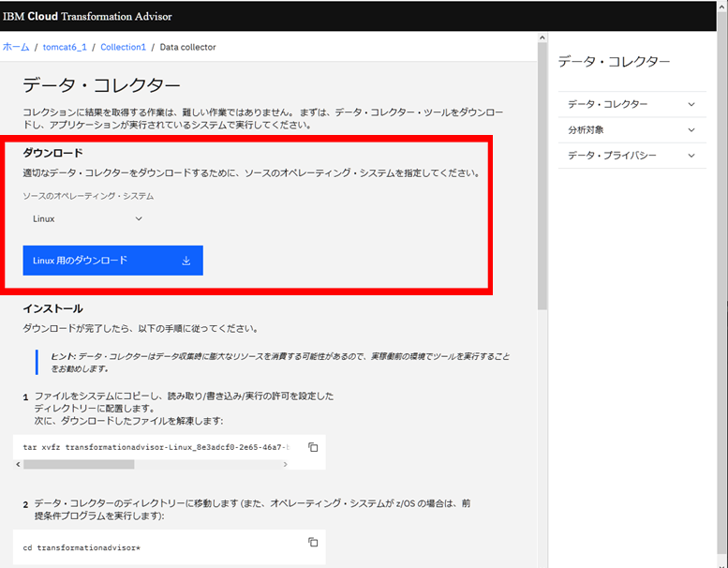
Task: Open the Collection1 breadcrumb link
Action: pyautogui.click(x=123, y=47)
